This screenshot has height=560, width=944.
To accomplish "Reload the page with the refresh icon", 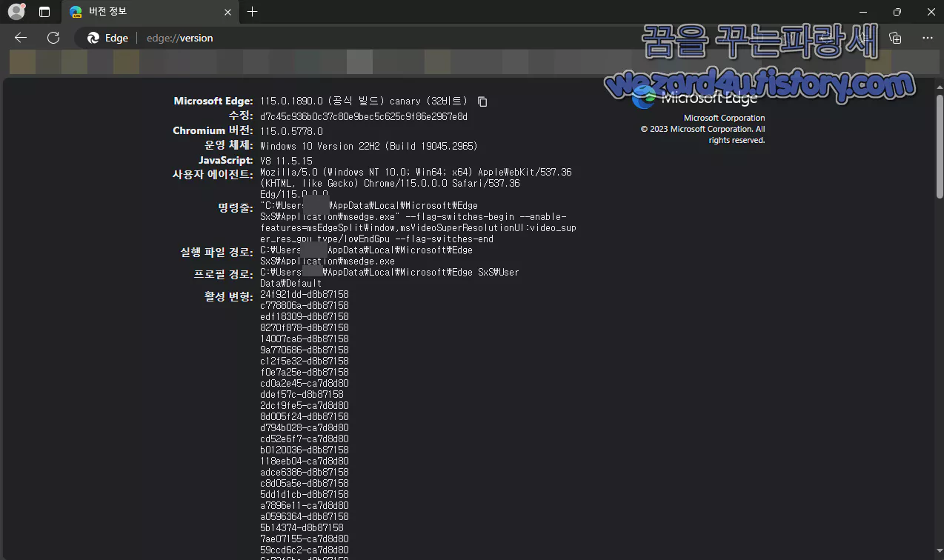I will click(x=53, y=38).
